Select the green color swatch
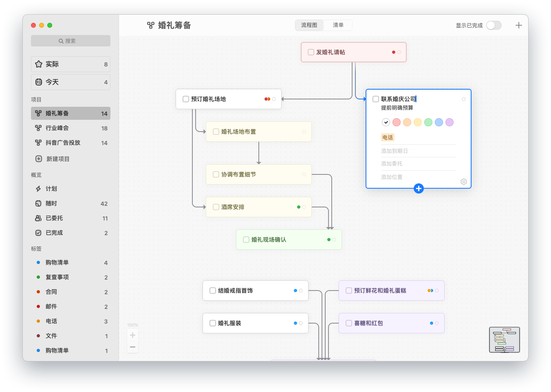 [x=428, y=122]
